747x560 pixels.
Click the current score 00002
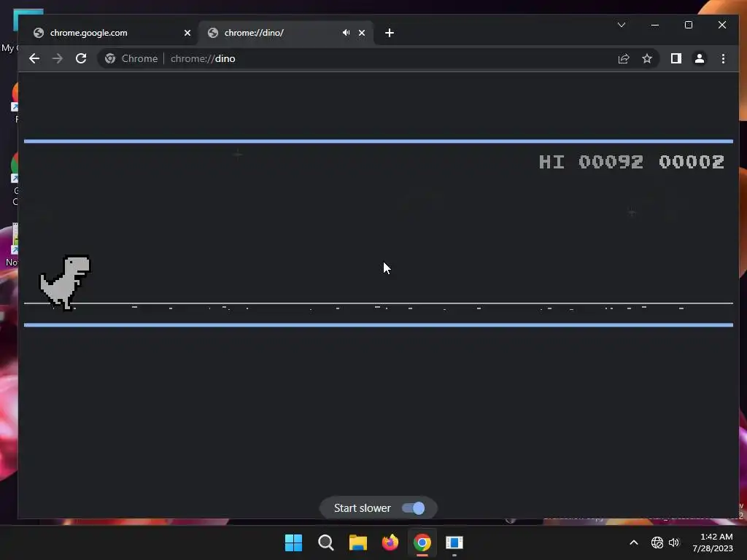click(692, 162)
